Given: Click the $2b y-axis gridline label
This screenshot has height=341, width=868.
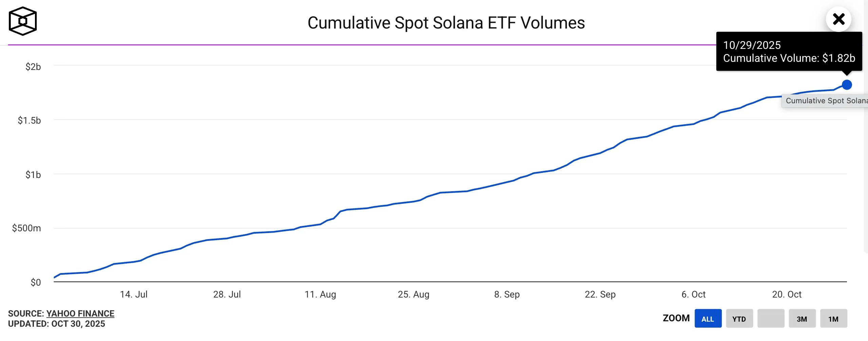Looking at the screenshot, I should [33, 67].
